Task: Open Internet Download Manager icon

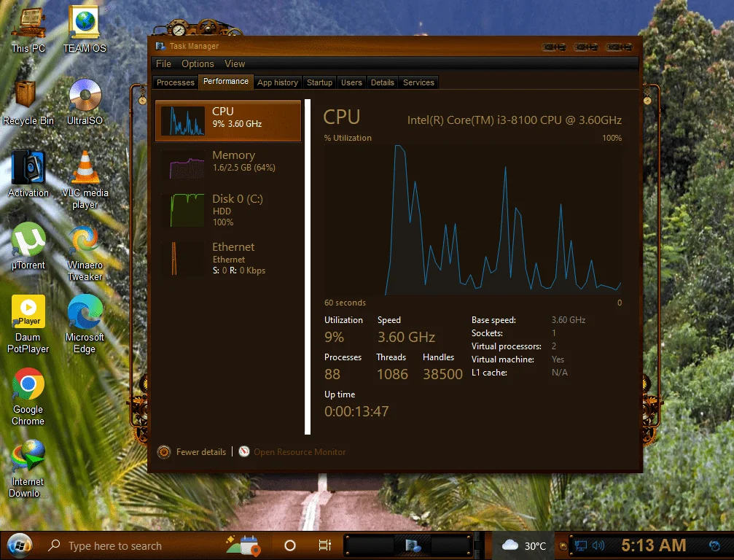Action: click(x=27, y=469)
